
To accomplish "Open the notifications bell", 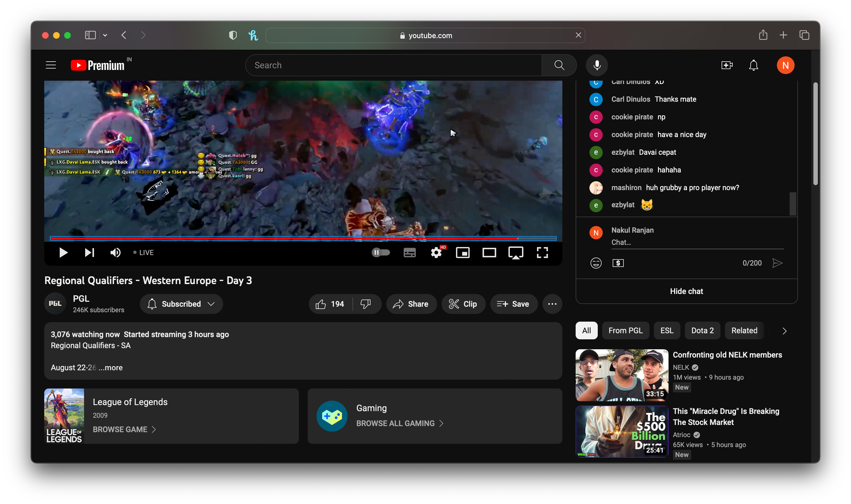I will [x=753, y=65].
